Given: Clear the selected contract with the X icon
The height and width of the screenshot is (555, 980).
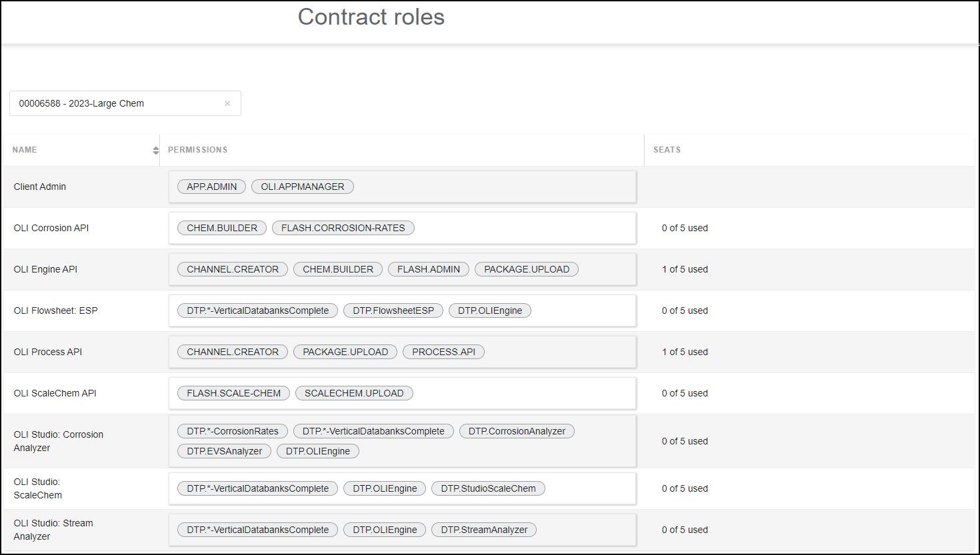Looking at the screenshot, I should click(x=227, y=103).
